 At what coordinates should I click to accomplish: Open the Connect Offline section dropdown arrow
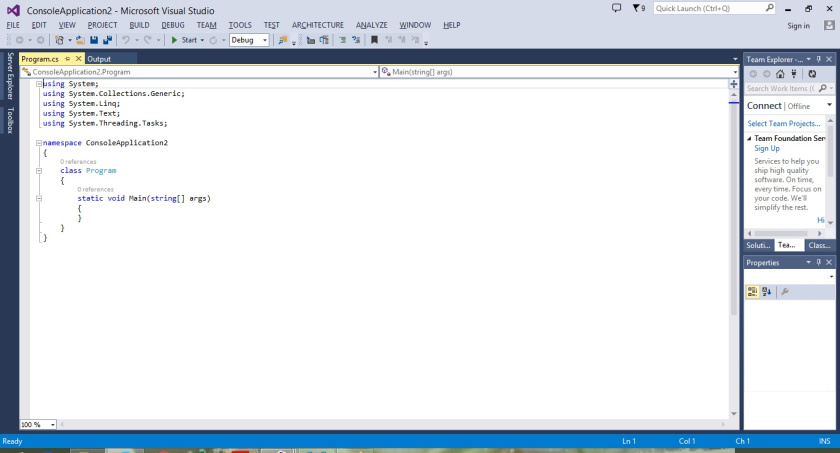pos(829,105)
